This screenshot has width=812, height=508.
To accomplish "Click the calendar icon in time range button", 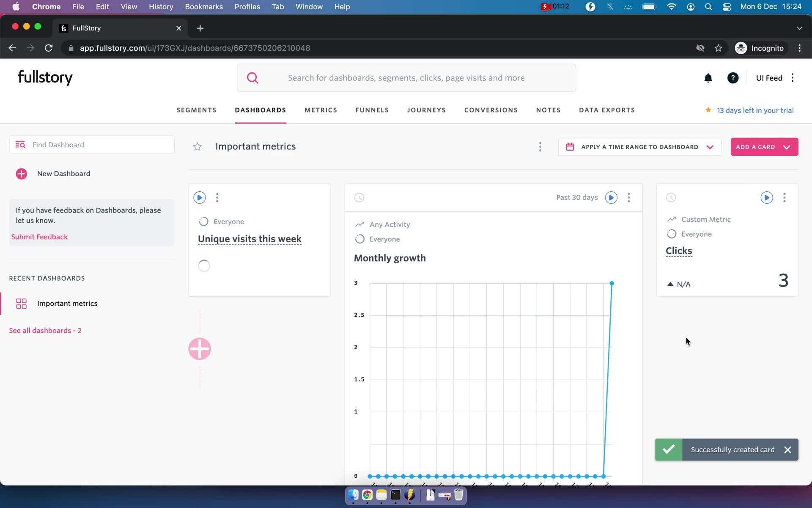I will point(570,147).
